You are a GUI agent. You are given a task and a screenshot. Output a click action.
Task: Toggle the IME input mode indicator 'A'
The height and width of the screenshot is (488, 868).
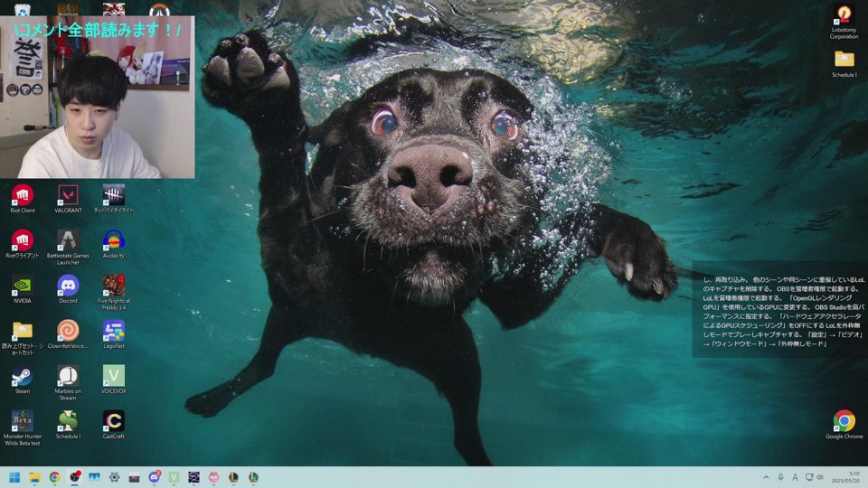click(795, 477)
